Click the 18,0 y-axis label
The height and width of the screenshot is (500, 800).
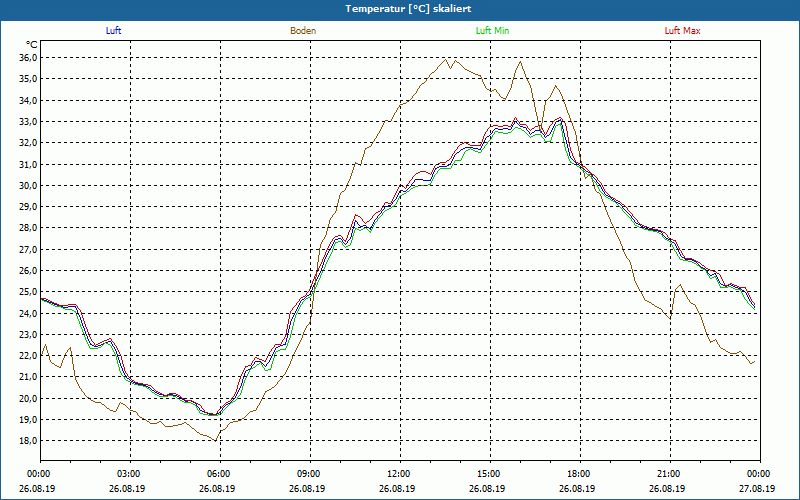(x=29, y=440)
